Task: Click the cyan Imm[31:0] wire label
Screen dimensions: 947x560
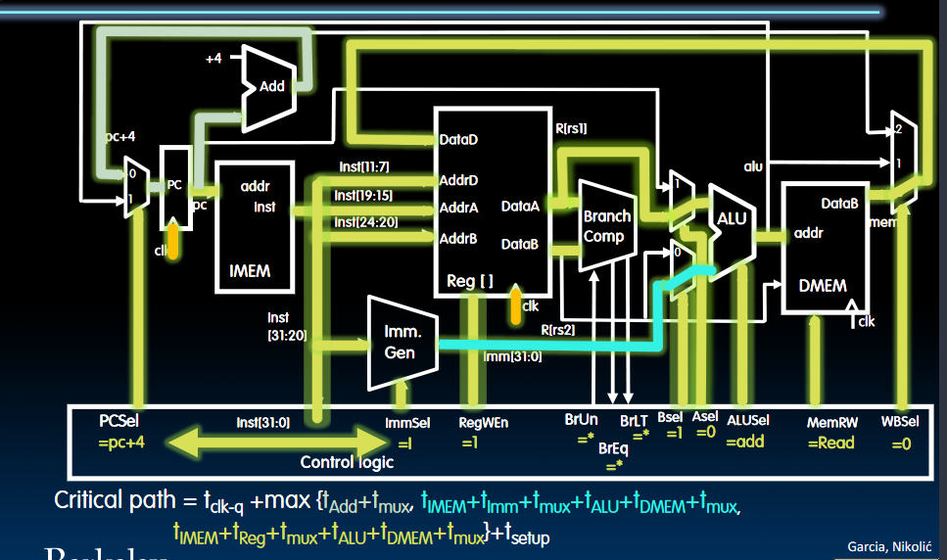Action: click(512, 356)
